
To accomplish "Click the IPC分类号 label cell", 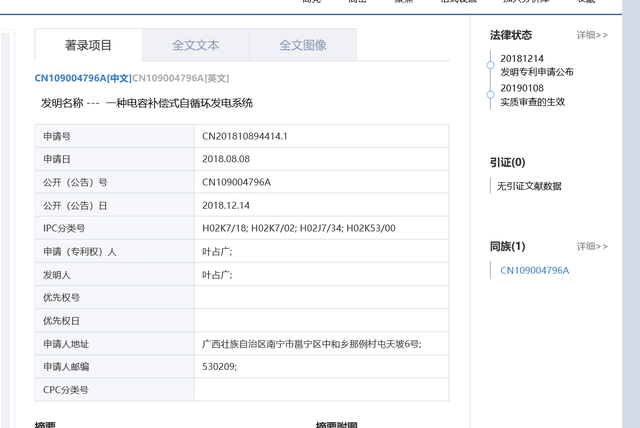I will [114, 228].
